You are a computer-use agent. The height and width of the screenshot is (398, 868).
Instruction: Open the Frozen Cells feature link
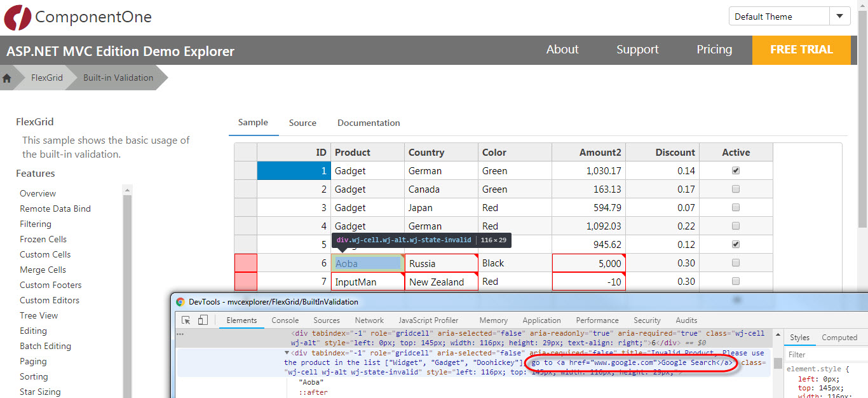pos(43,239)
